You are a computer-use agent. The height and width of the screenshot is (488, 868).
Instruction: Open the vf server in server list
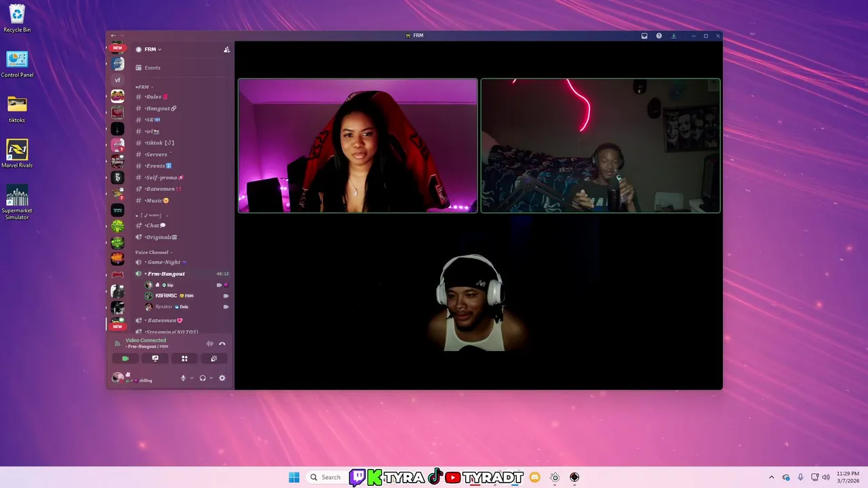117,80
